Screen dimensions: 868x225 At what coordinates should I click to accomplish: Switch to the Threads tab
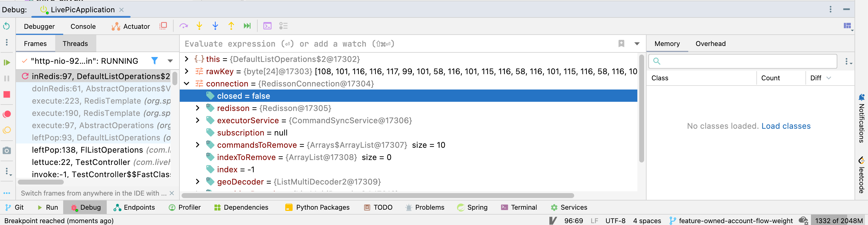pos(75,44)
